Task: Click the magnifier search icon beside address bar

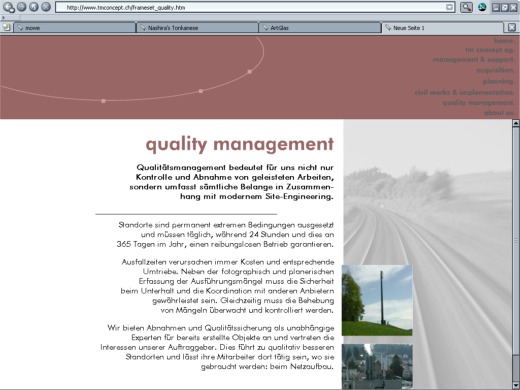Action: 466,7
